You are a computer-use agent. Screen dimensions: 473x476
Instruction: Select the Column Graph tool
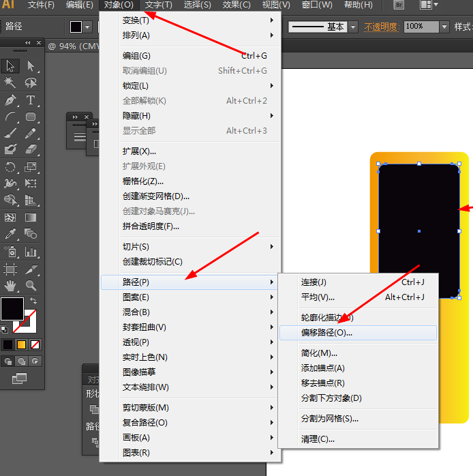pyautogui.click(x=31, y=252)
